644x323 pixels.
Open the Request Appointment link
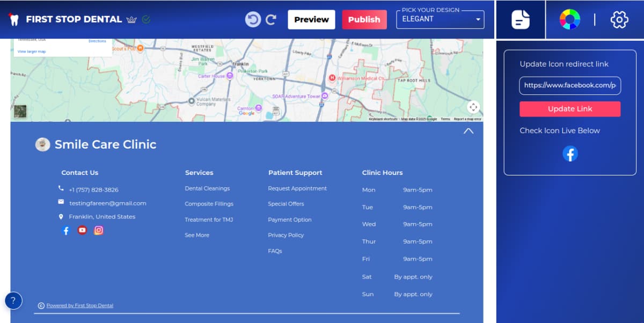coord(297,188)
